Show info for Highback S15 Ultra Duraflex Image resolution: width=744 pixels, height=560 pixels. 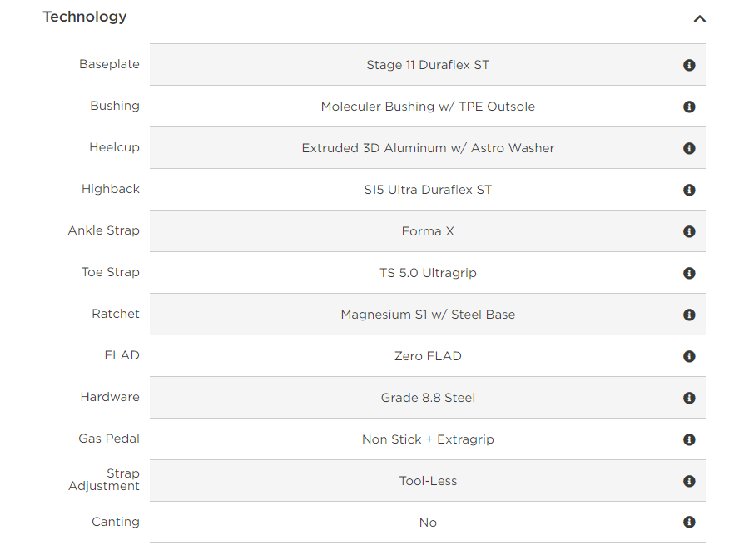click(689, 190)
